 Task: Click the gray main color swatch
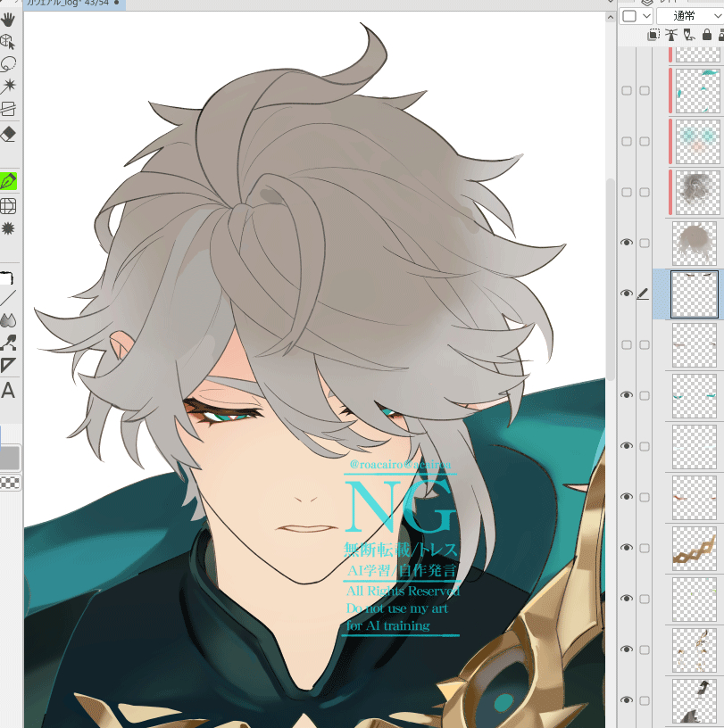tap(9, 458)
